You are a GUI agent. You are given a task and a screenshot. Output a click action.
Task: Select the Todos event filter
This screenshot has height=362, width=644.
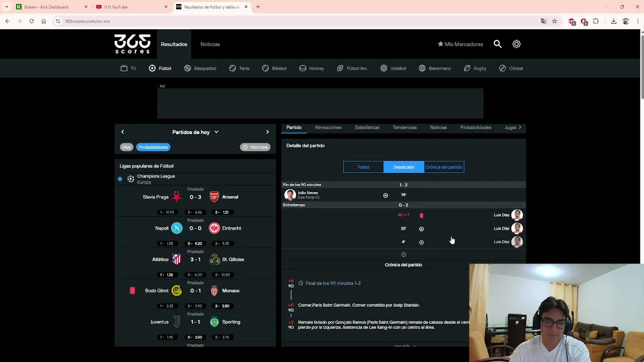pos(363,167)
